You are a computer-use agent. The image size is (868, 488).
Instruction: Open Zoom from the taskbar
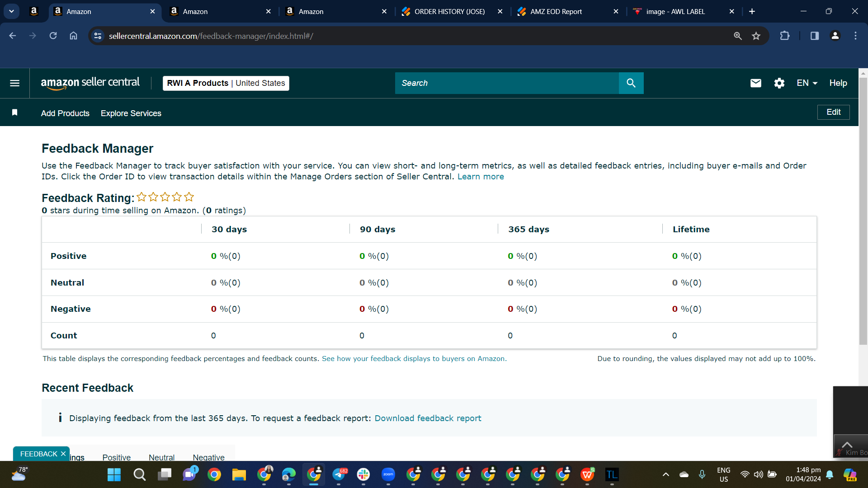[388, 475]
